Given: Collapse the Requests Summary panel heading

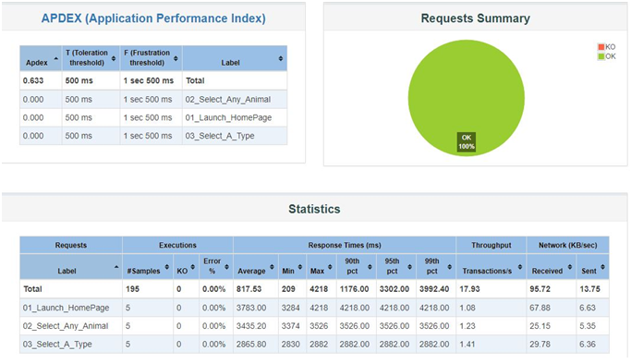Looking at the screenshot, I should click(475, 18).
